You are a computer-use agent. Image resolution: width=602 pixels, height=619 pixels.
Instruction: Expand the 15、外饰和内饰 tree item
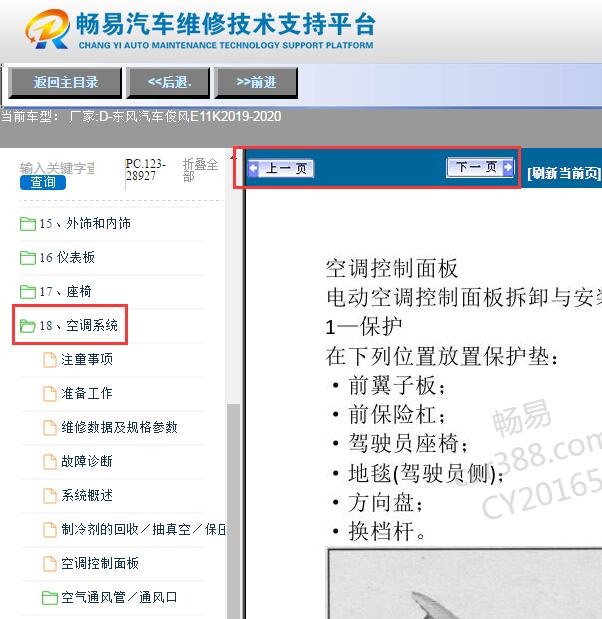85,223
